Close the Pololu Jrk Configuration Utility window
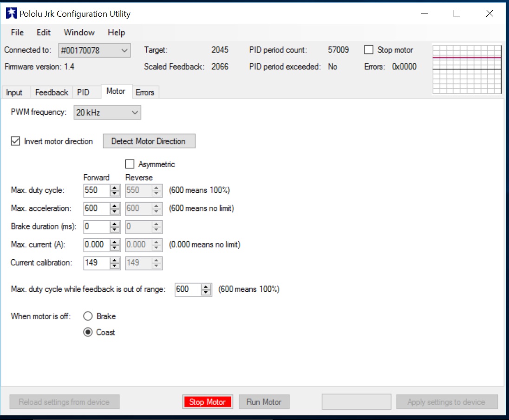This screenshot has height=420, width=509. click(x=489, y=13)
